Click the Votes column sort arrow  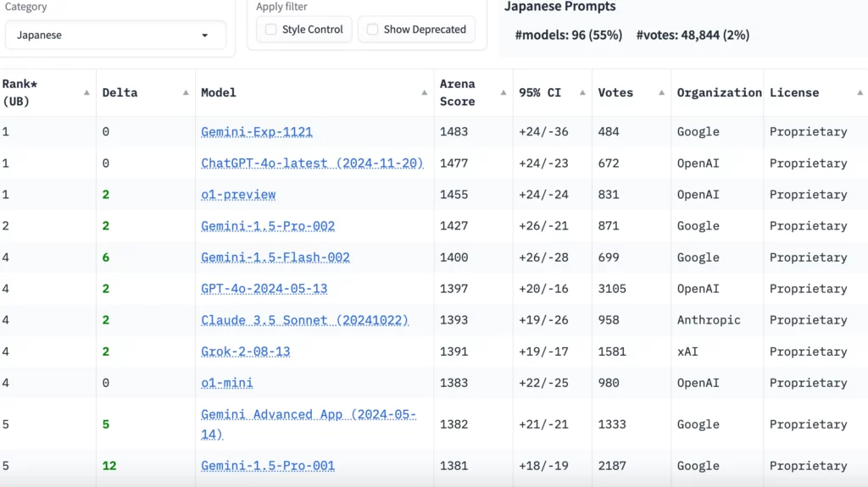tap(661, 92)
